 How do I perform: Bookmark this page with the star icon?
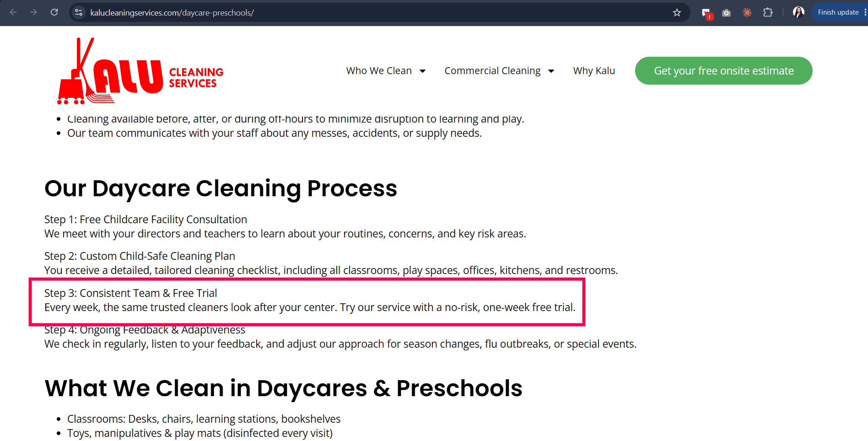677,13
